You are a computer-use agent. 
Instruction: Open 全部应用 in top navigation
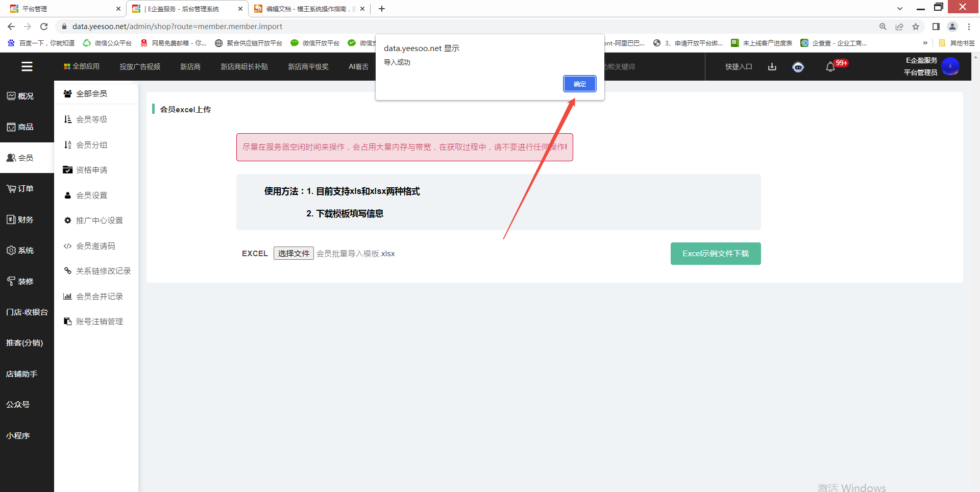tap(82, 67)
